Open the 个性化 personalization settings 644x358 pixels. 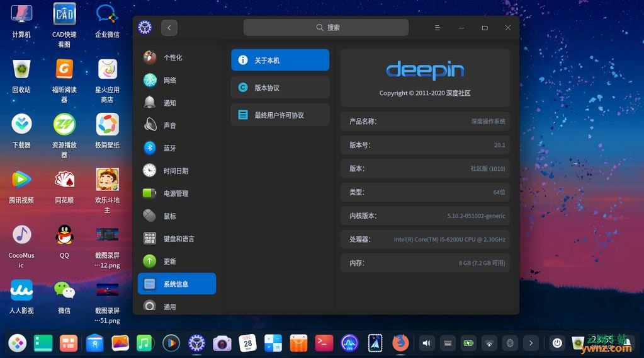[x=177, y=57]
